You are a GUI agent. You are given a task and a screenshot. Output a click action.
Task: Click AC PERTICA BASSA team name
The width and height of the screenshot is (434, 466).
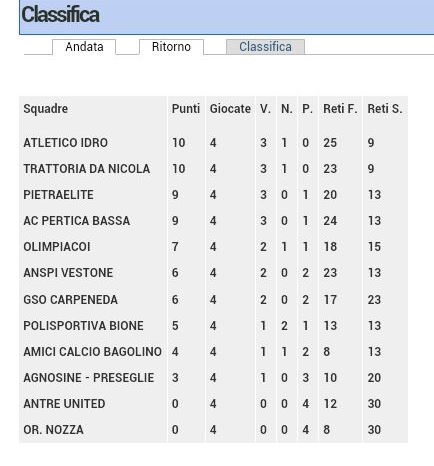click(77, 221)
